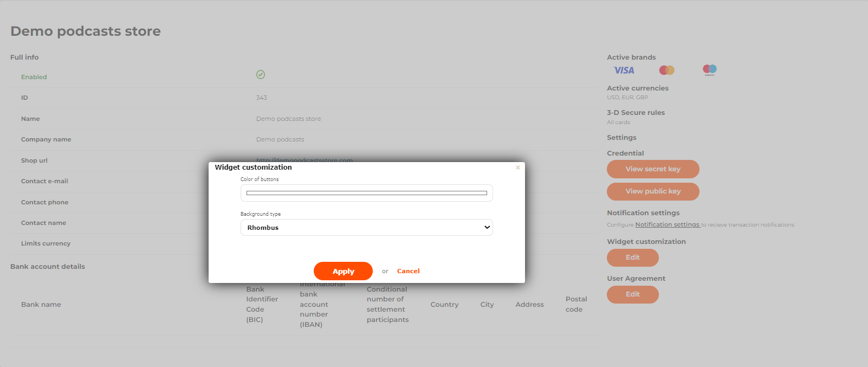Click the Shop url row label
The height and width of the screenshot is (367, 868).
click(x=34, y=160)
